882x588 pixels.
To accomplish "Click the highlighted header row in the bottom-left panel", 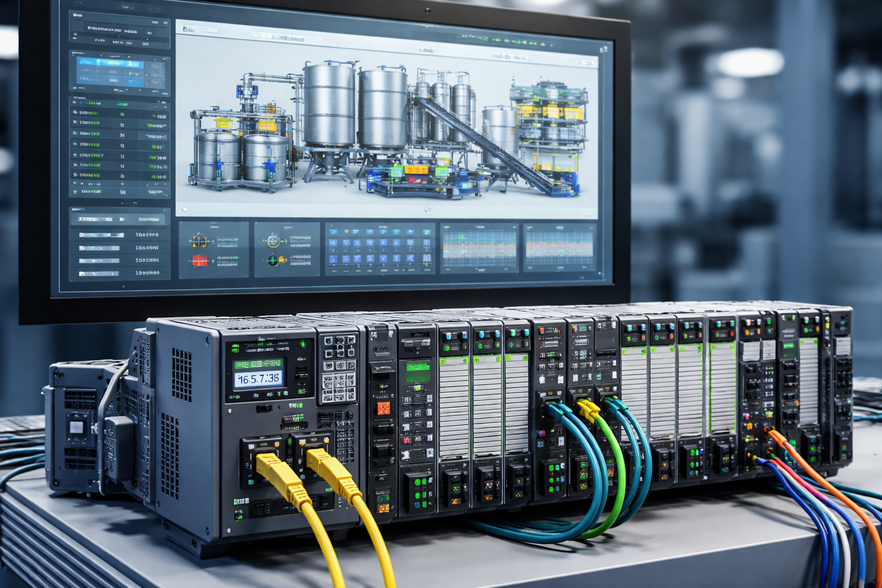I will pos(119,219).
